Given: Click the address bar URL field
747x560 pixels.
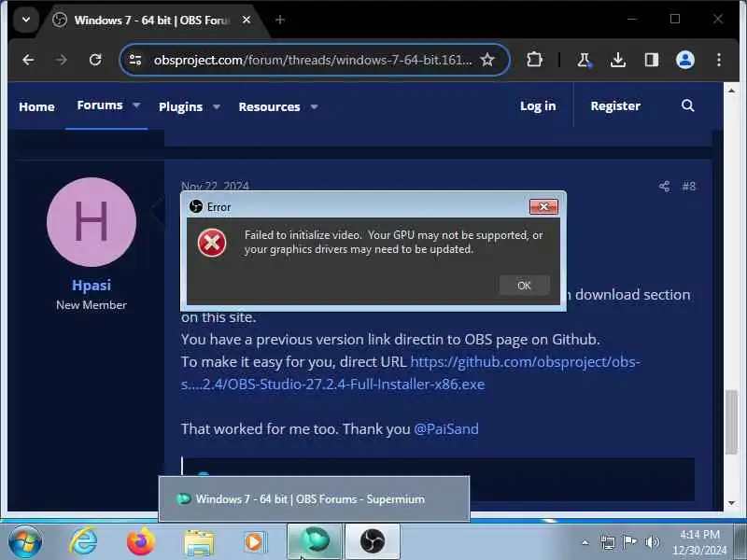Looking at the screenshot, I should [x=313, y=60].
